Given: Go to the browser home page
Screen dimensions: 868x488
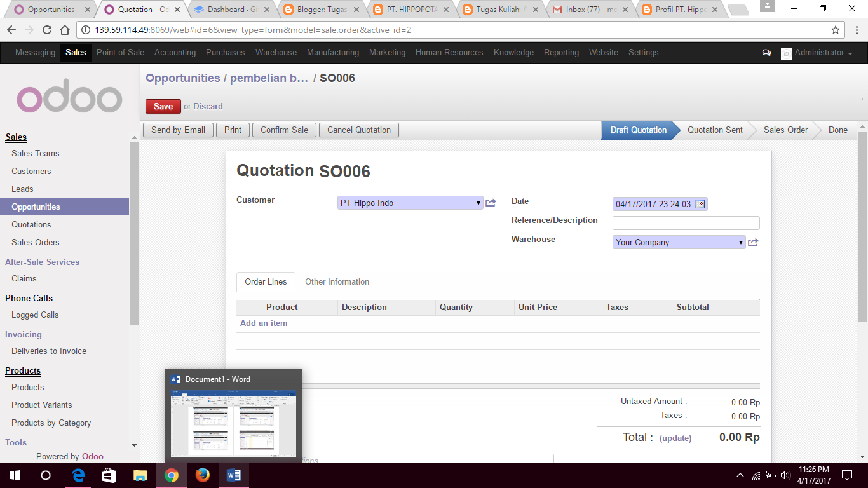Looking at the screenshot, I should click(64, 30).
